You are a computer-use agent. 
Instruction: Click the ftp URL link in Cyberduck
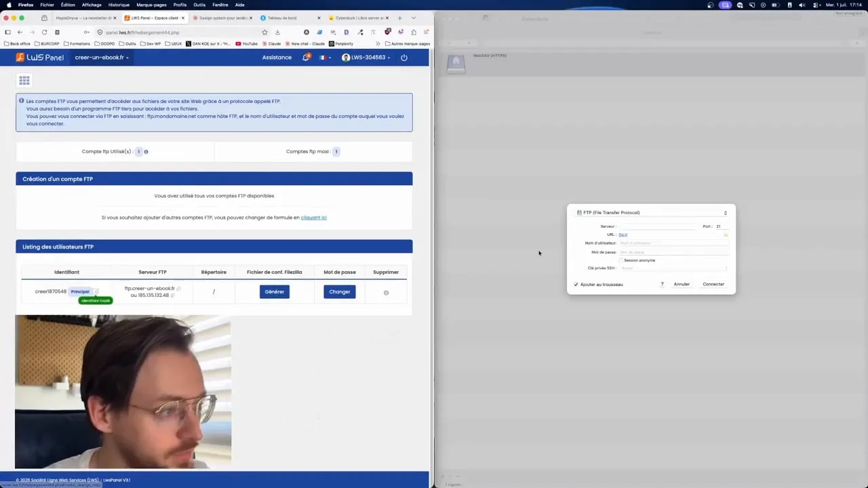[x=623, y=235]
